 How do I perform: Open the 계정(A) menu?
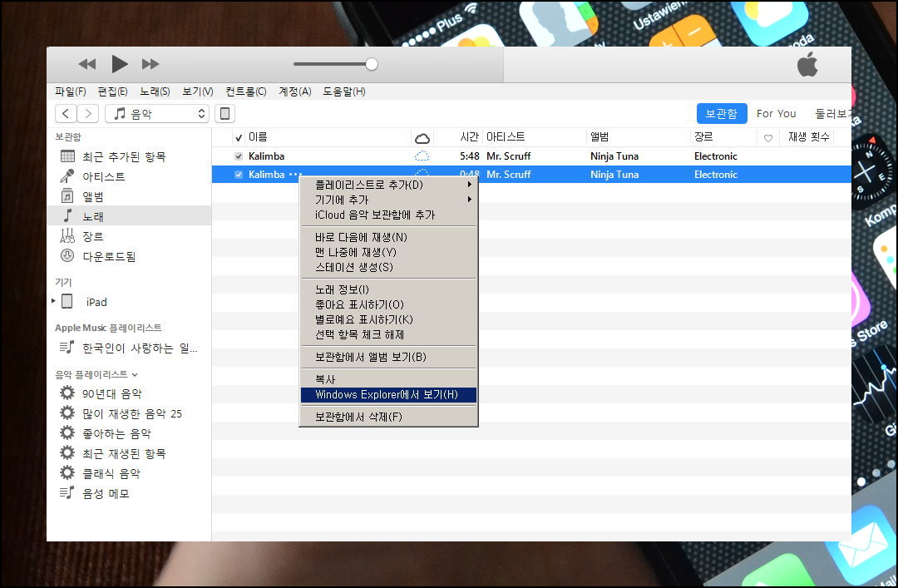pyautogui.click(x=294, y=91)
